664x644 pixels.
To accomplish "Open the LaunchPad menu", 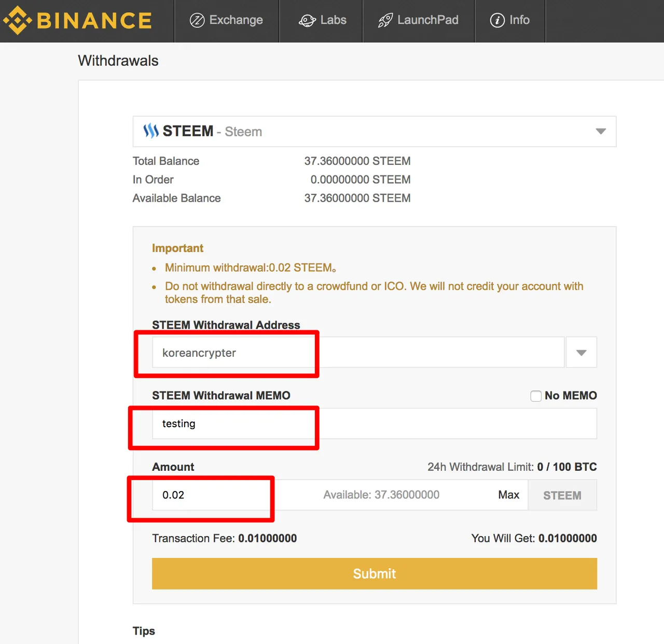I will (419, 21).
